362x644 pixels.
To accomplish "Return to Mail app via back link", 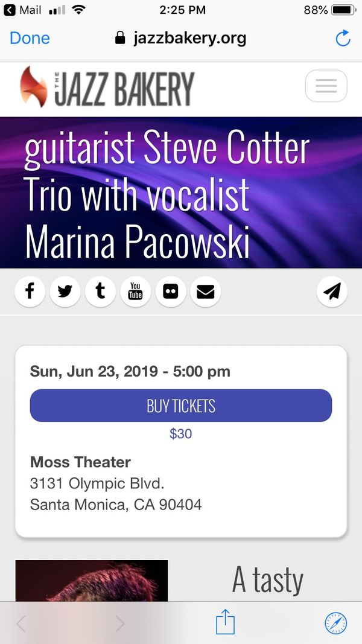I will coord(23,10).
